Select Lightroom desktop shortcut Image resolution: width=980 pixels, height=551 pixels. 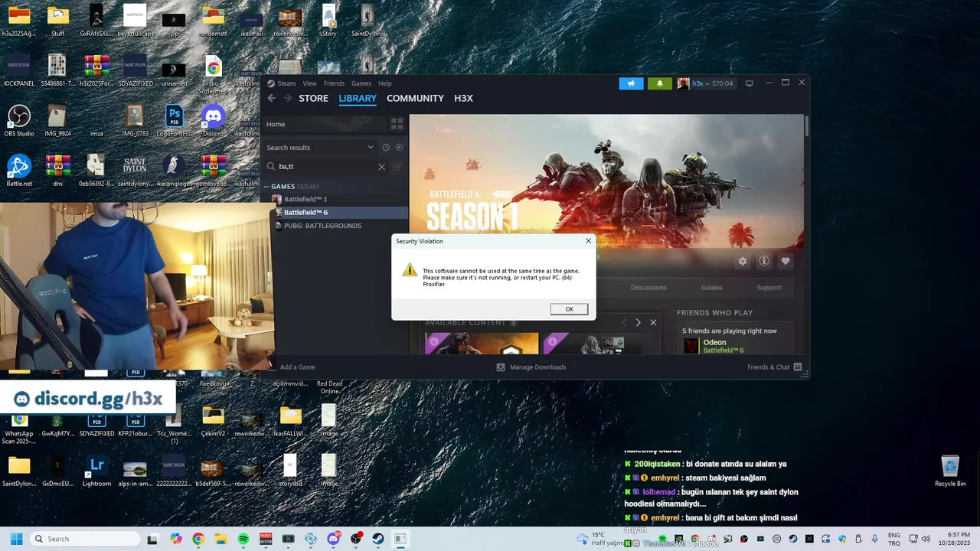point(96,469)
